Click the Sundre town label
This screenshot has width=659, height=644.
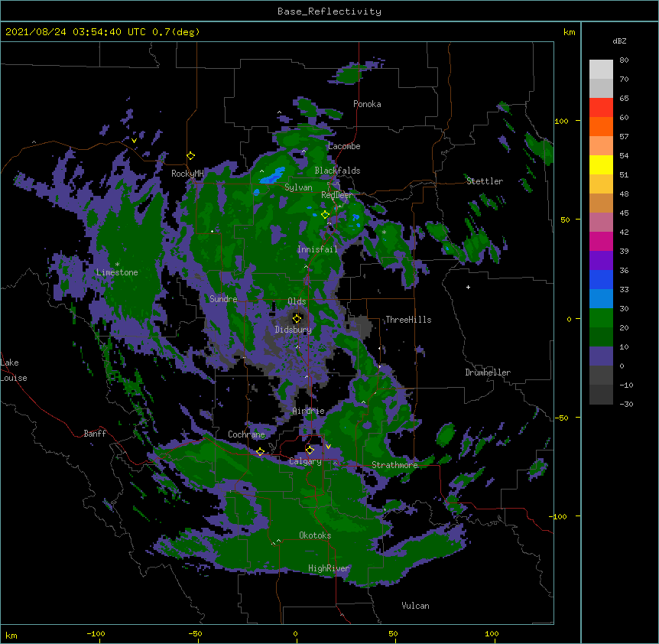pos(223,299)
